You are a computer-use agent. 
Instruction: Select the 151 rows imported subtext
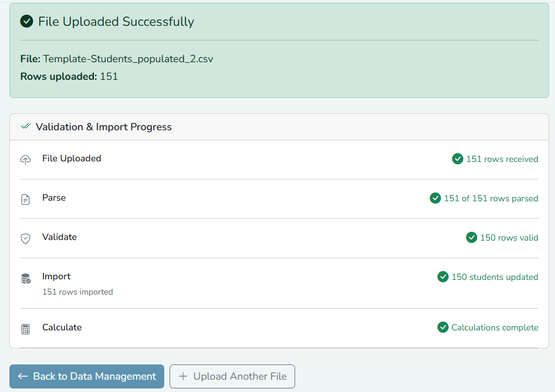[77, 292]
